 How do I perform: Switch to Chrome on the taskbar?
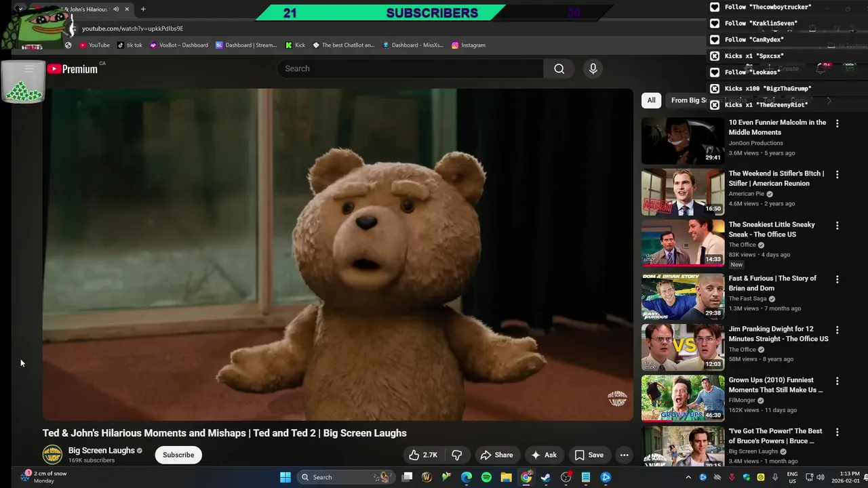[526, 477]
